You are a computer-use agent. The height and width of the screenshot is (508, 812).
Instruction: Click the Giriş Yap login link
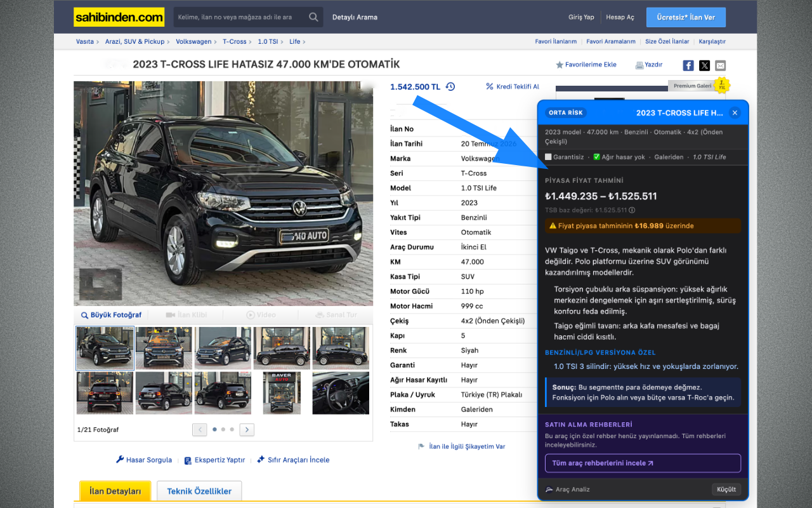click(x=581, y=17)
